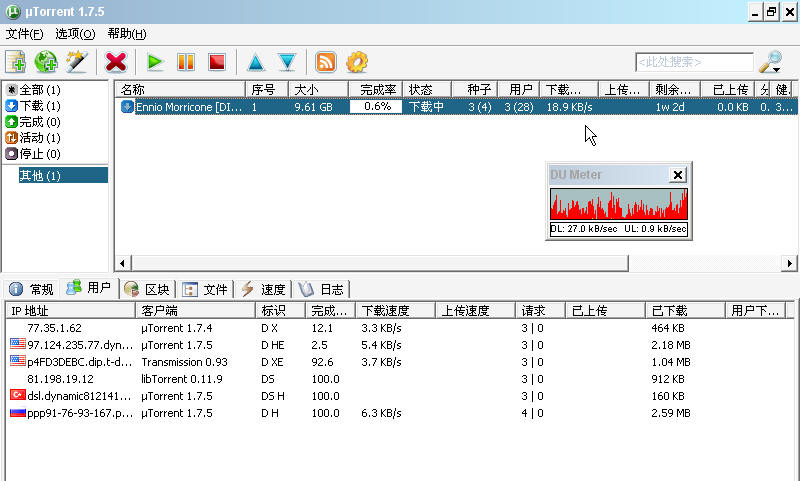Select the Ennio Morricone torrent row
This screenshot has height=481, width=800.
click(457, 107)
